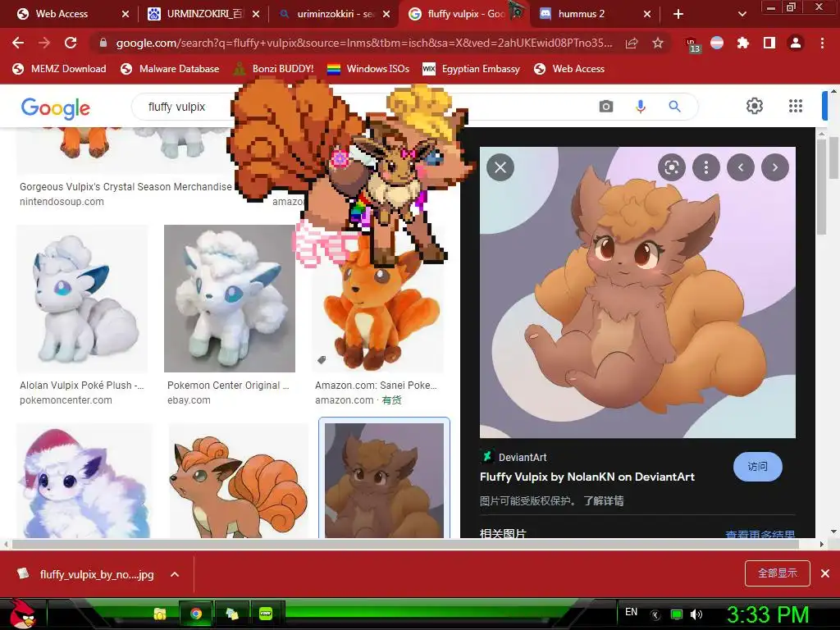Open the preview panel more-options menu
Screen dimensions: 840x630
click(x=706, y=167)
